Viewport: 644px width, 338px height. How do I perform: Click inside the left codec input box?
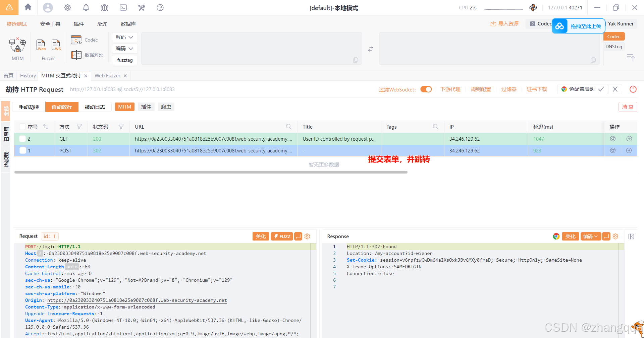[252, 48]
